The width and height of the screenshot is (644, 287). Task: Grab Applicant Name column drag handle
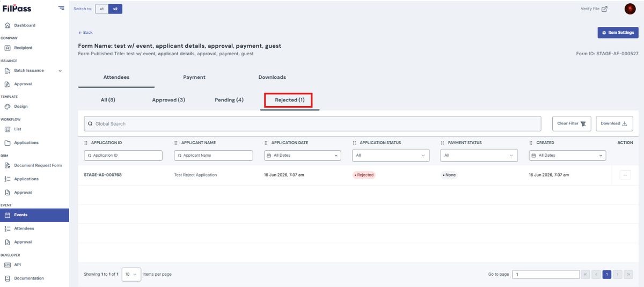coord(176,143)
